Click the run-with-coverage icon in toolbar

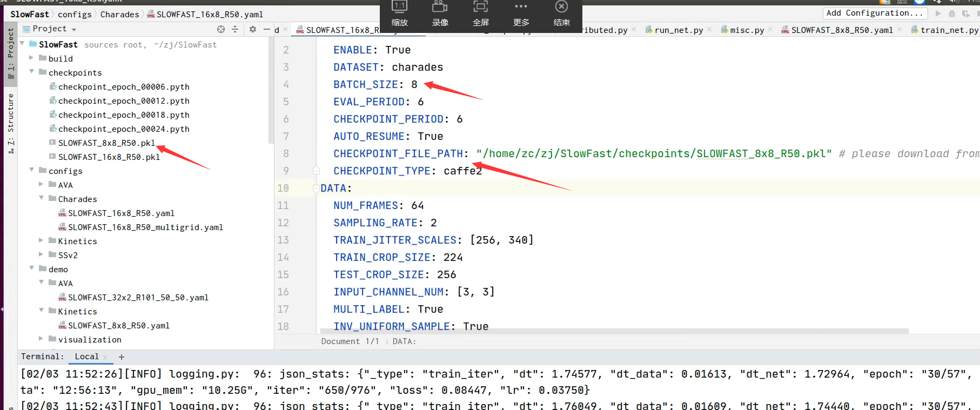(965, 14)
